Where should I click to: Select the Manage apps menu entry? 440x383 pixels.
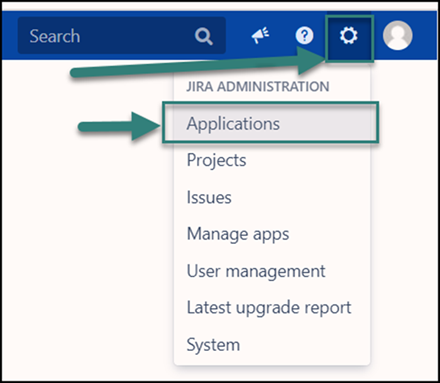pyautogui.click(x=238, y=234)
